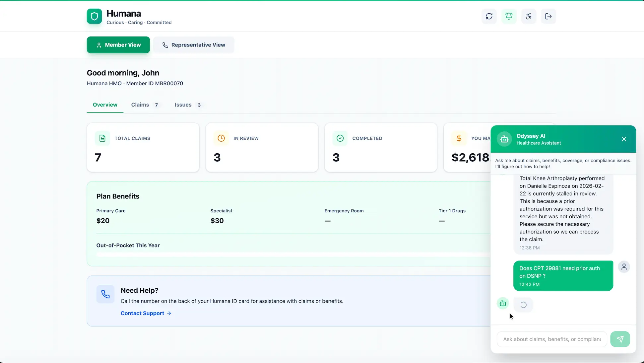The height and width of the screenshot is (363, 644).
Task: Click 'Healthcare Assistant' subtitle
Action: pos(539,143)
